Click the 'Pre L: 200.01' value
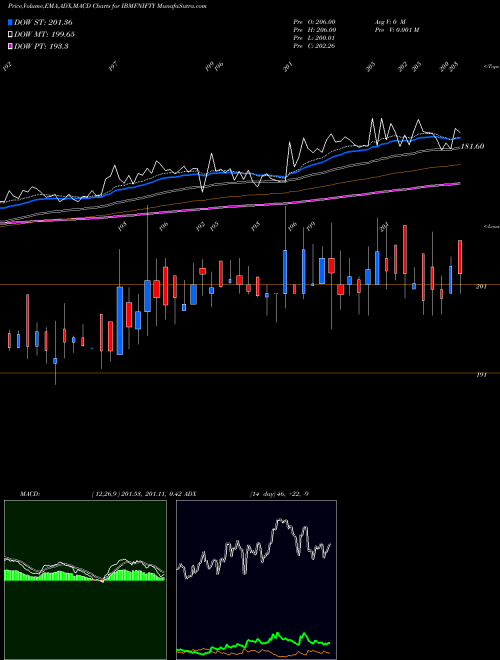The image size is (500, 660). 314,38
